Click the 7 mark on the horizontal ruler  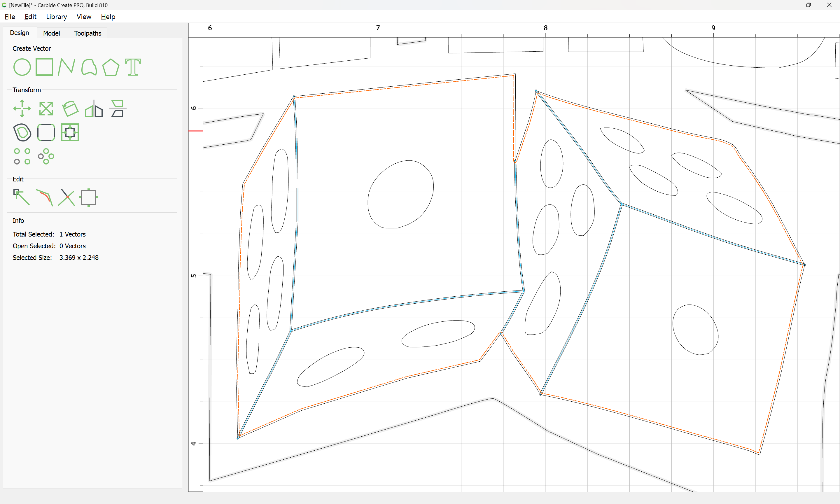click(377, 28)
